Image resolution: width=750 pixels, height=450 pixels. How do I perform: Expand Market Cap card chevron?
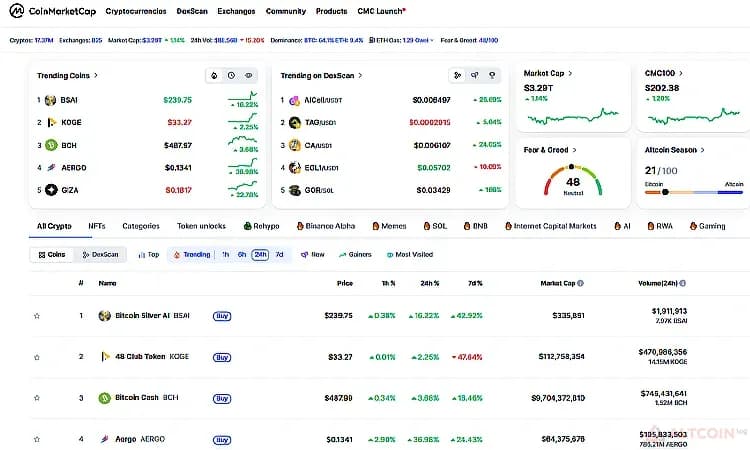(570, 74)
